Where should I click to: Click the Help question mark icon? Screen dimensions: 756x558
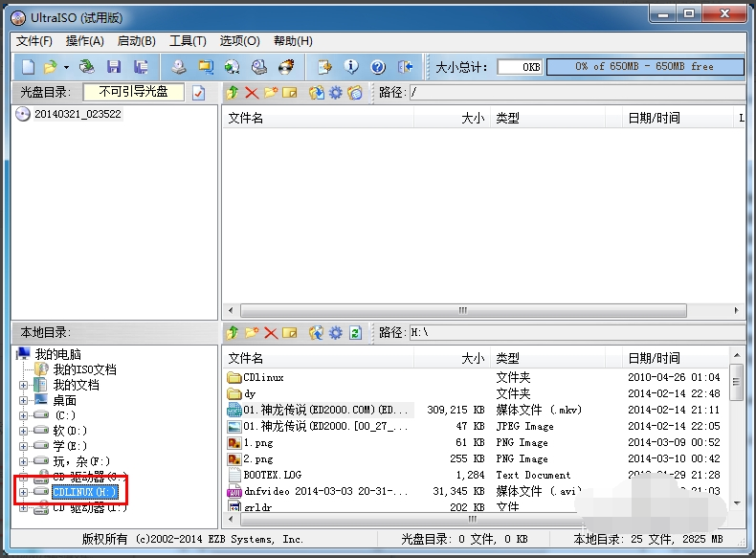(x=377, y=67)
